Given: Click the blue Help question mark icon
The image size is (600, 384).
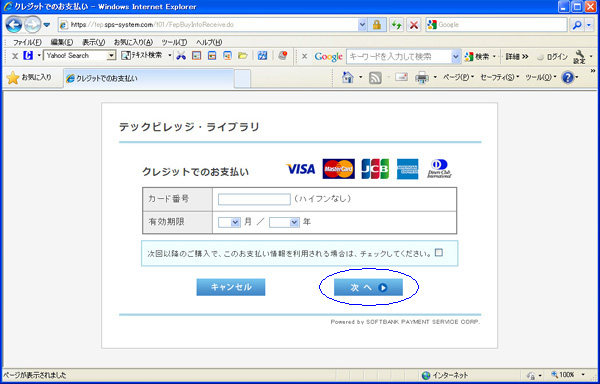Looking at the screenshot, I should point(568,78).
